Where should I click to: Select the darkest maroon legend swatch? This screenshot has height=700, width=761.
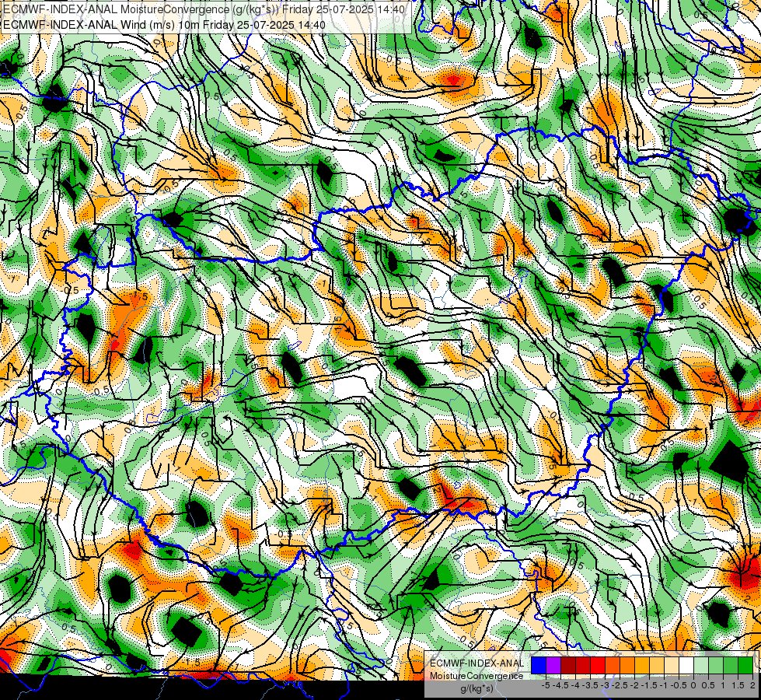tap(568, 666)
